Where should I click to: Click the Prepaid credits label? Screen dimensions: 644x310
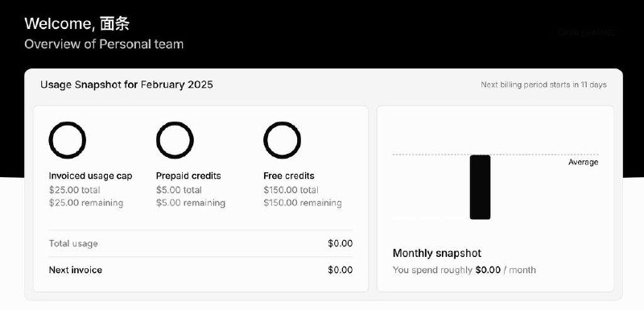188,176
